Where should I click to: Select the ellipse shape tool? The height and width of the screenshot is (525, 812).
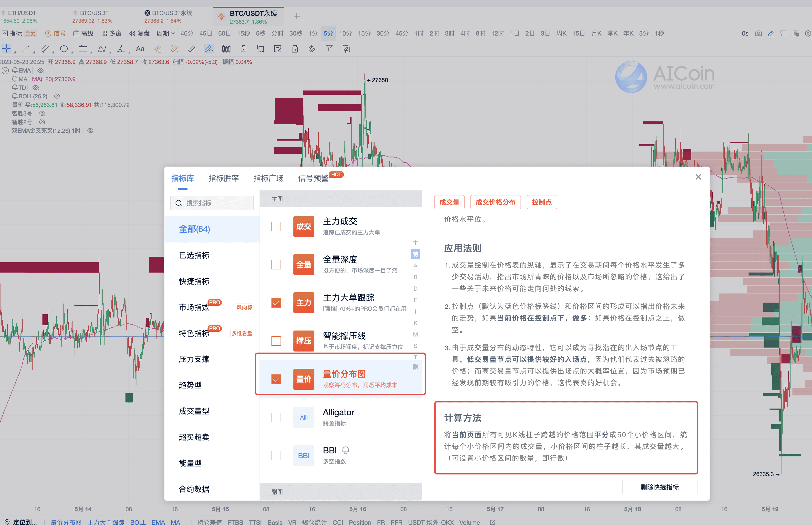[64, 49]
